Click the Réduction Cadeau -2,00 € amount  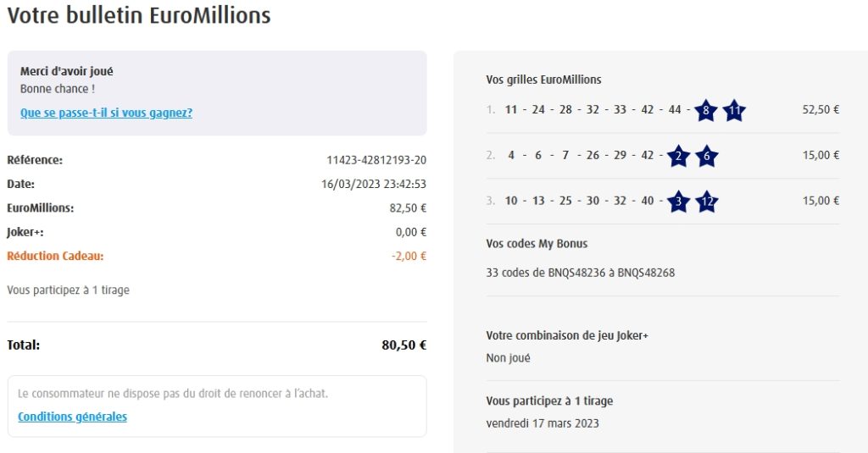[409, 256]
